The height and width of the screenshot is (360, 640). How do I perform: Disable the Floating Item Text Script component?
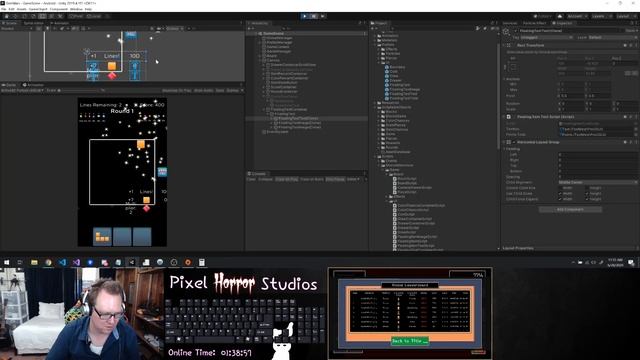click(509, 117)
